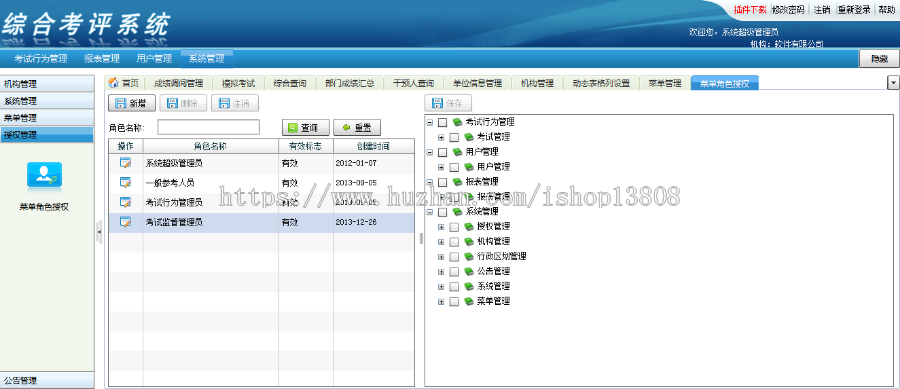This screenshot has width=900, height=389.
Task: Switch to the 模拟考试 tab
Action: tap(238, 83)
